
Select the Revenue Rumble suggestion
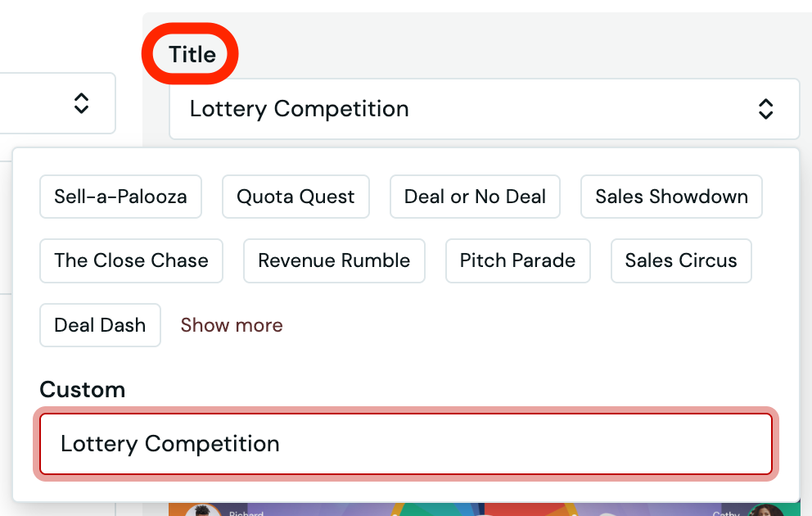(334, 260)
